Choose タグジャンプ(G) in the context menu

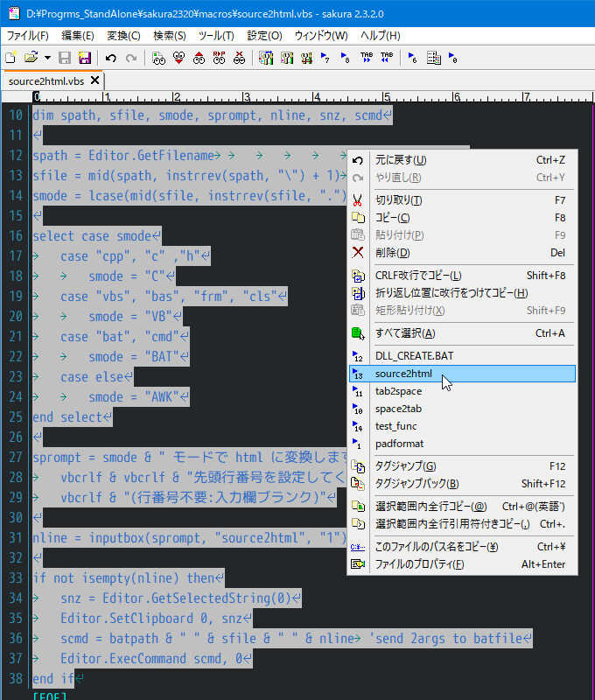pos(462,466)
